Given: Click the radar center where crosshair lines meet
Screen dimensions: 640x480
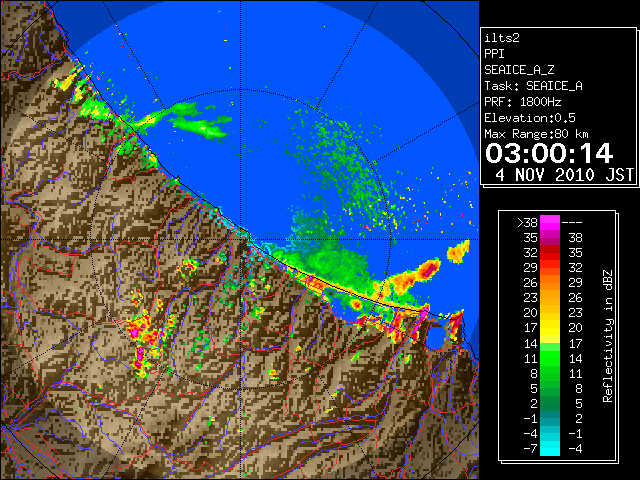Looking at the screenshot, I should [241, 240].
